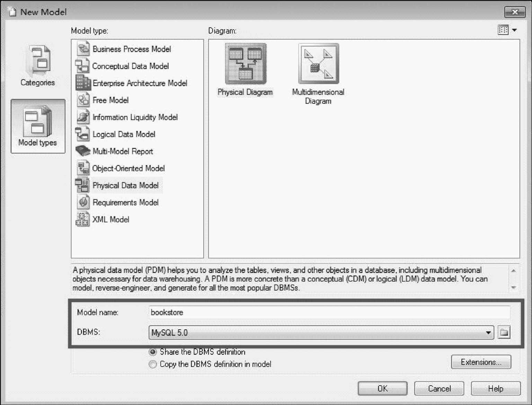Click the Multi-Model Report label
This screenshot has height=405, width=532.
pyautogui.click(x=123, y=151)
